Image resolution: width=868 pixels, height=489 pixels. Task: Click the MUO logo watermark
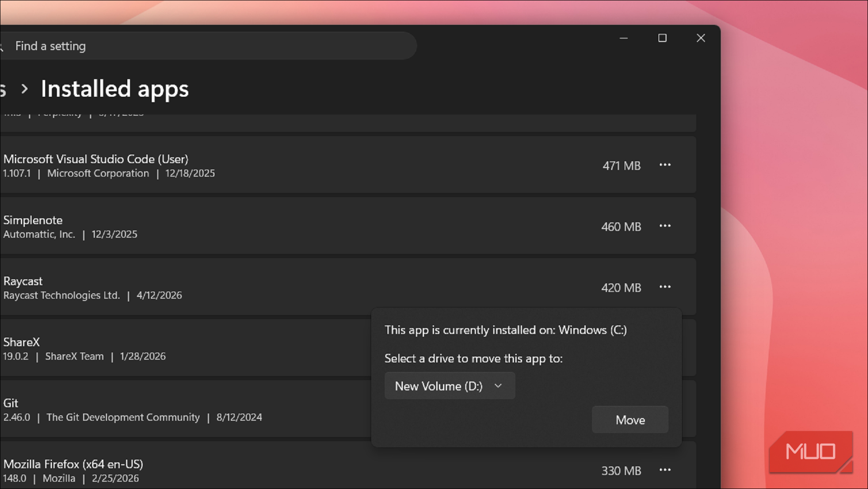point(811,452)
